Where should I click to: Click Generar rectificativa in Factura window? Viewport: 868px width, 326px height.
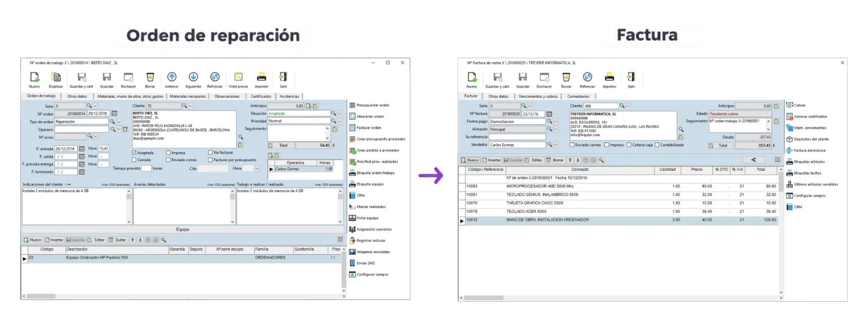806,117
